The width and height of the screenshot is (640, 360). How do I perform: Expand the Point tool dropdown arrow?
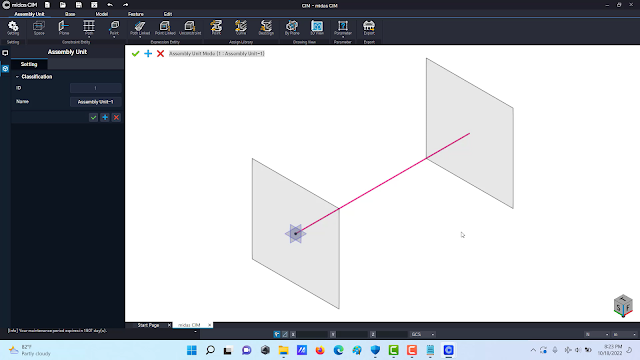pos(114,37)
